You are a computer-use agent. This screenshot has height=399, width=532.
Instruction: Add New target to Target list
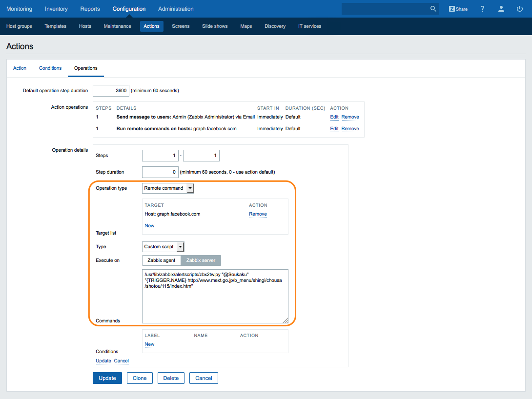click(149, 226)
